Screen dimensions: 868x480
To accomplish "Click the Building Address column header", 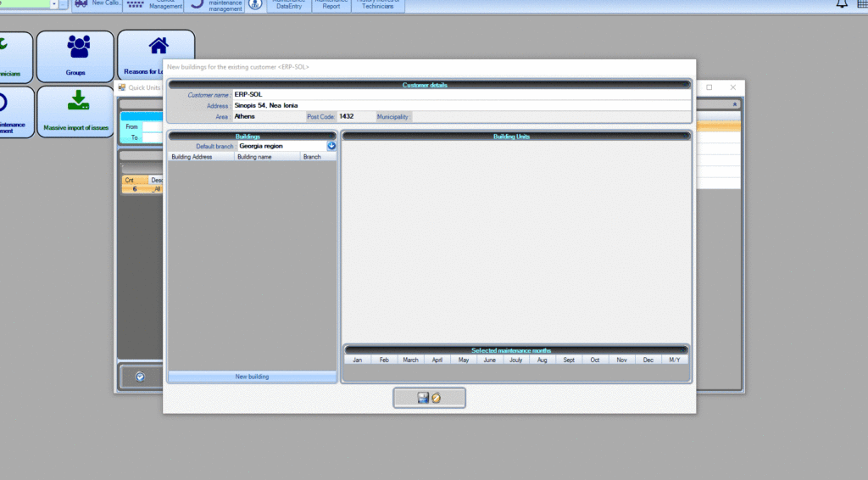I will 201,157.
